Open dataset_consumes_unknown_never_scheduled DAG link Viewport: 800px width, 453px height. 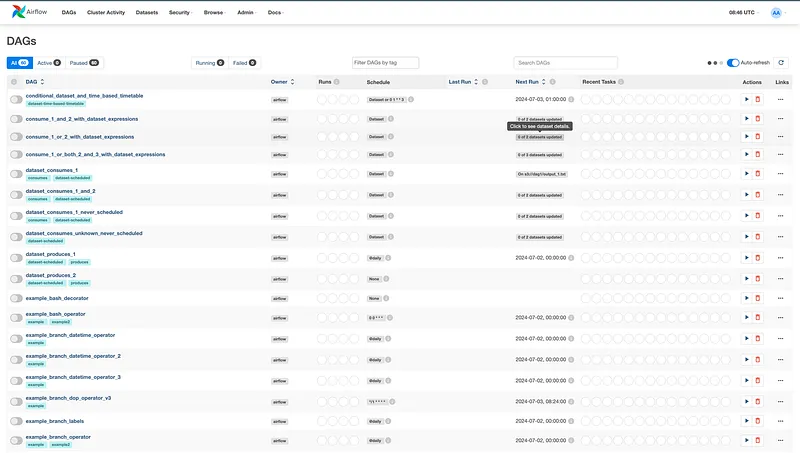pos(84,233)
